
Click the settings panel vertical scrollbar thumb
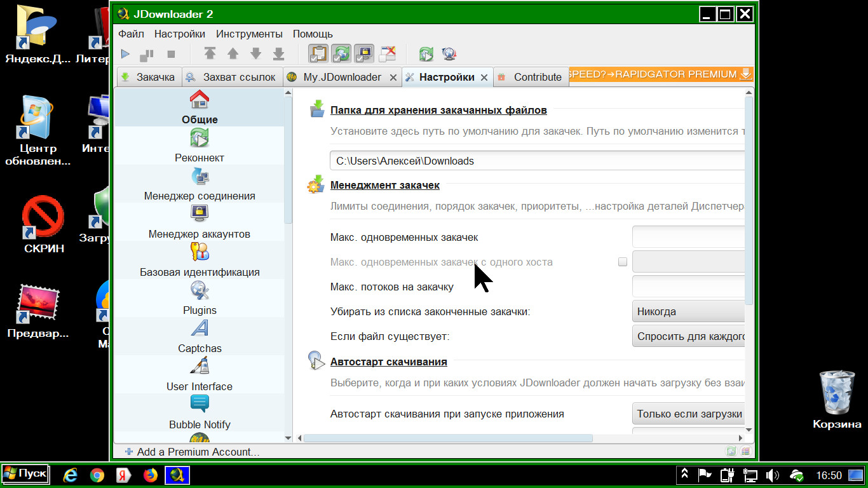coord(749,200)
